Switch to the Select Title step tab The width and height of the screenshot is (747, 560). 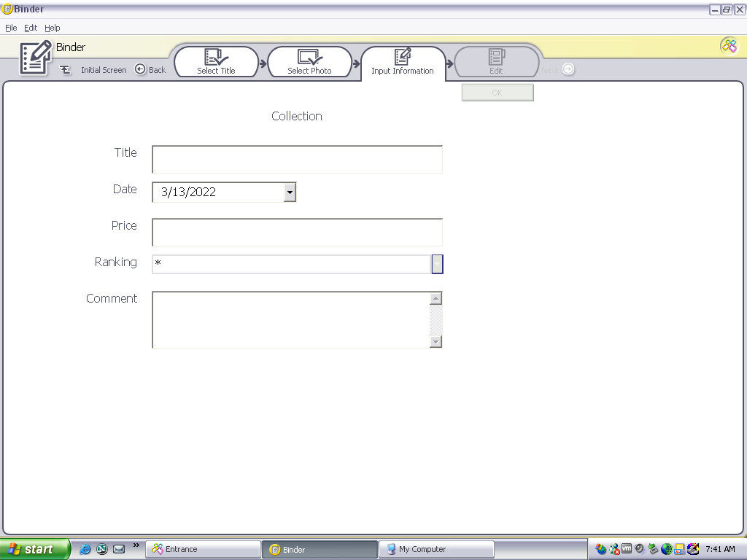tap(216, 62)
